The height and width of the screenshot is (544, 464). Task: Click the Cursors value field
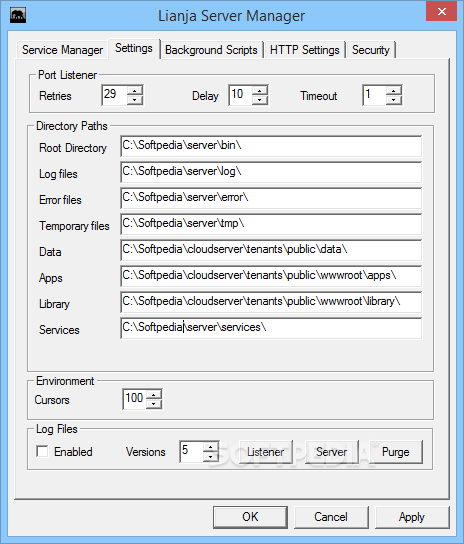pos(134,399)
